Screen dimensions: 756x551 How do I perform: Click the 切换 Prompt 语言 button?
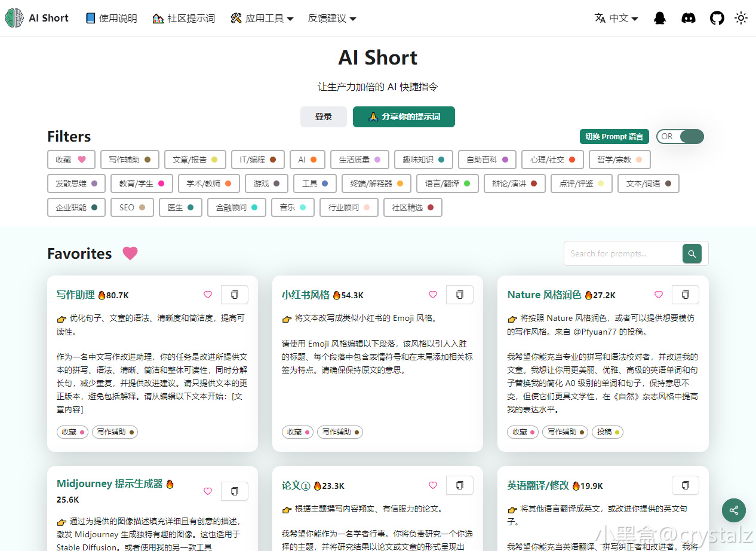coord(614,137)
